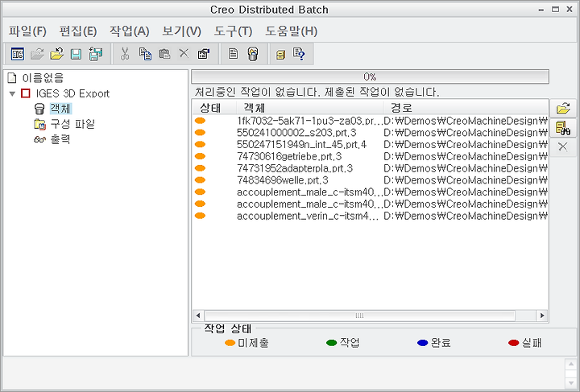Close the Creo Distributed Batch window
Viewport: 580px width, 392px height.
[x=570, y=10]
